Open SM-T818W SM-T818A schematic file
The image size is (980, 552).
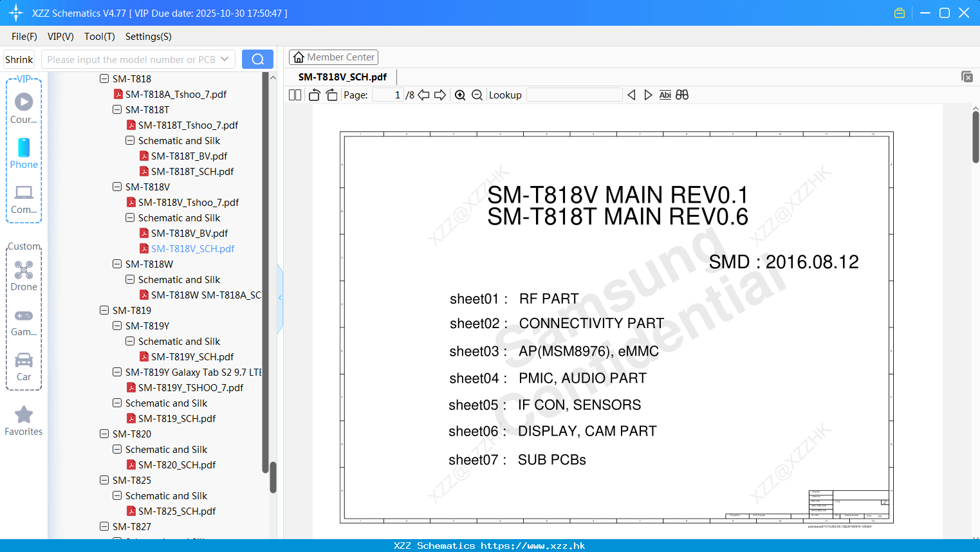click(x=206, y=295)
